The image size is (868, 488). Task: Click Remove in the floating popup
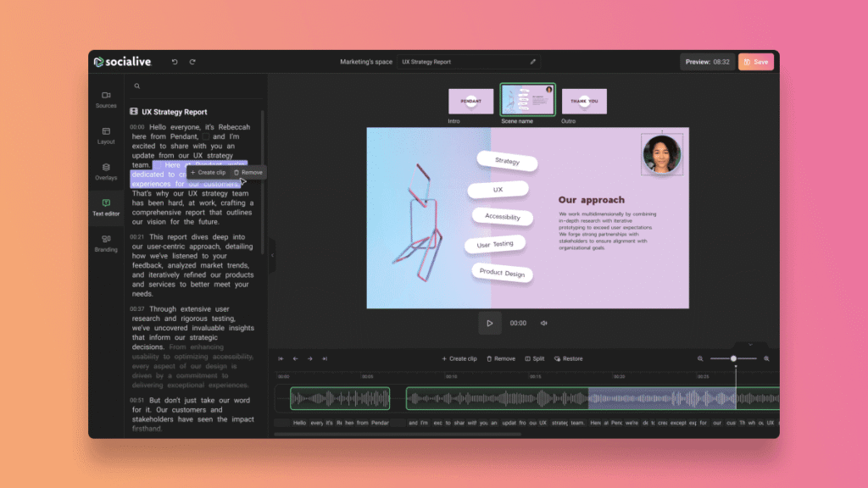pos(248,172)
